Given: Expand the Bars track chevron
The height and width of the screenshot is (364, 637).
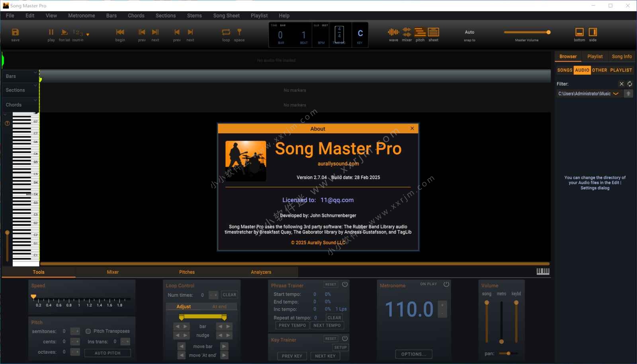Looking at the screenshot, I should 35,72.
